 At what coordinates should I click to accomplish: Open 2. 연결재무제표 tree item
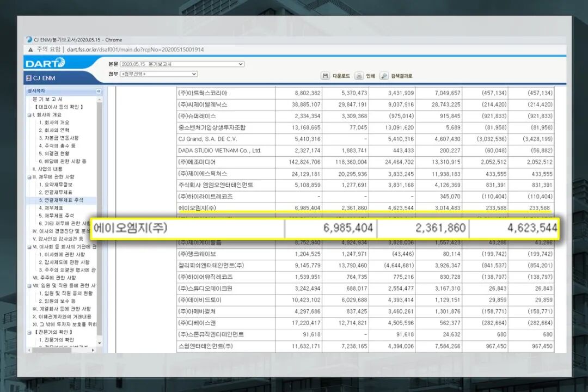(56, 192)
